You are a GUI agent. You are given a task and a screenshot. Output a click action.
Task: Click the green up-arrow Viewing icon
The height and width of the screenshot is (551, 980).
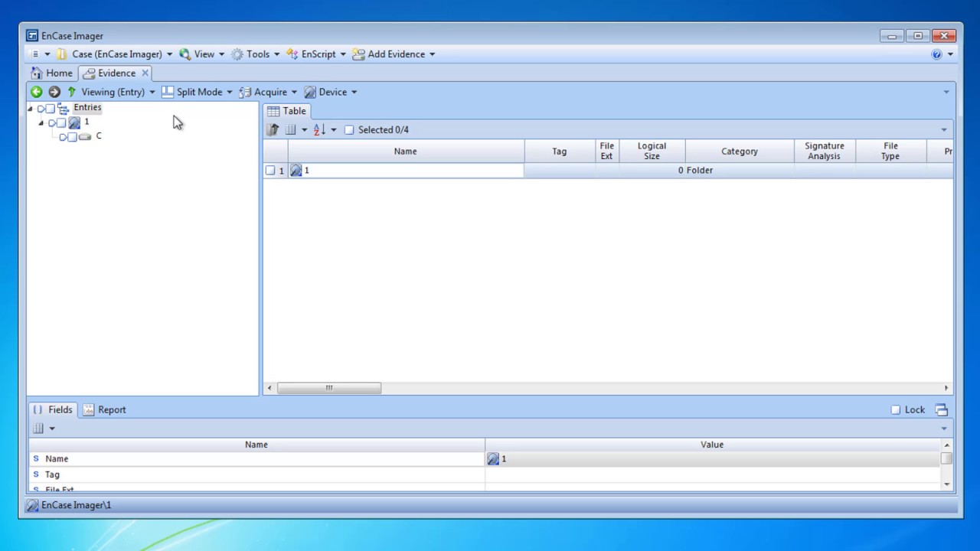(x=72, y=92)
